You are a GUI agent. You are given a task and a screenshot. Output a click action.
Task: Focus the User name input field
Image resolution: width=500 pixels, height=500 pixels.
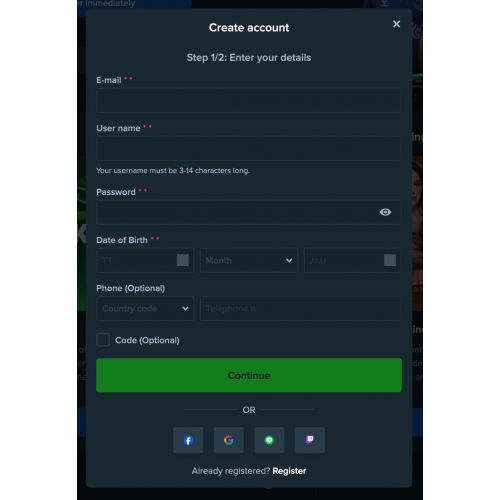tap(249, 148)
